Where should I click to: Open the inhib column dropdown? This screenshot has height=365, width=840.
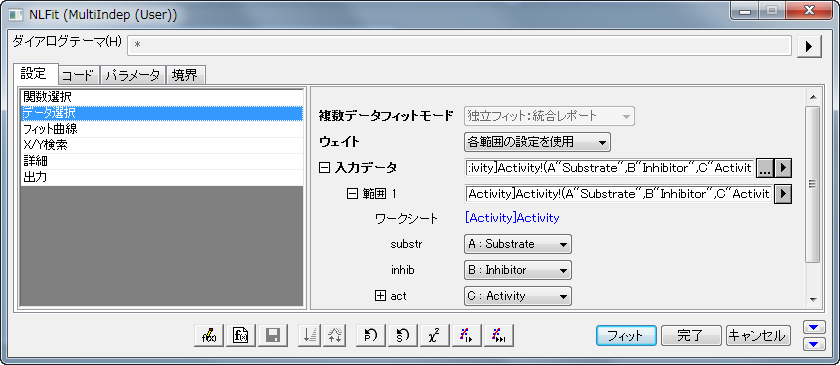tap(518, 270)
